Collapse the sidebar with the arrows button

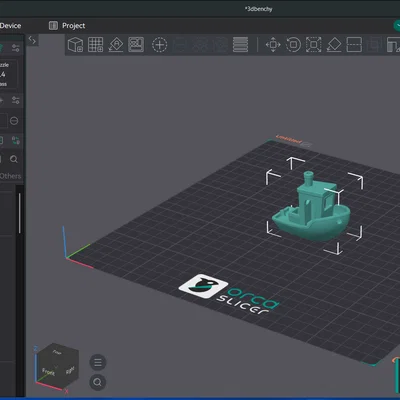coord(32,40)
